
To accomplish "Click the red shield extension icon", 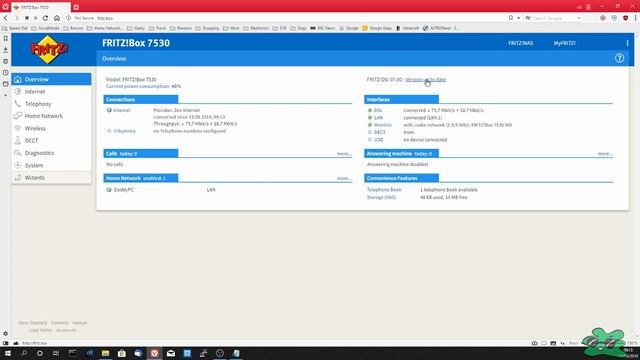I will pos(625,18).
